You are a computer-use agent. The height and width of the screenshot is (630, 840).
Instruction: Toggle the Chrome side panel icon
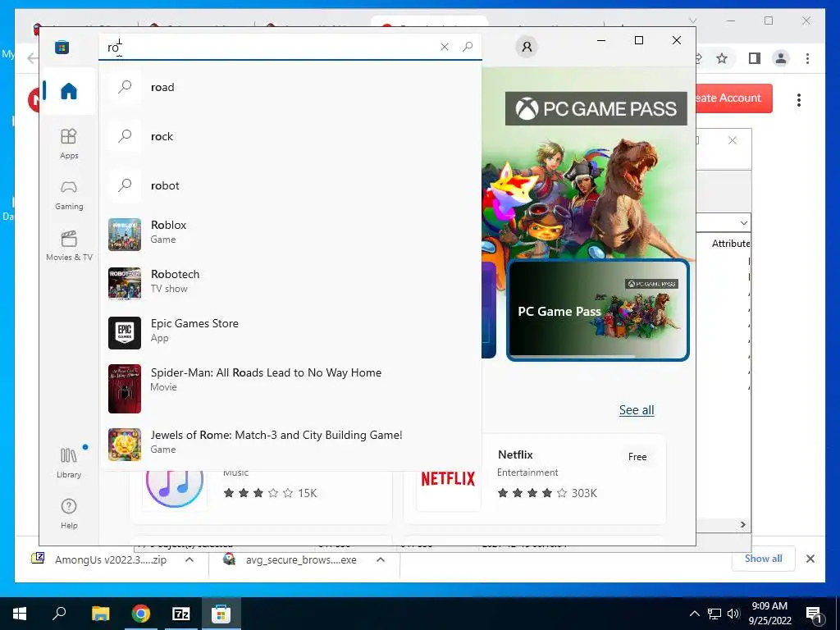pyautogui.click(x=755, y=58)
